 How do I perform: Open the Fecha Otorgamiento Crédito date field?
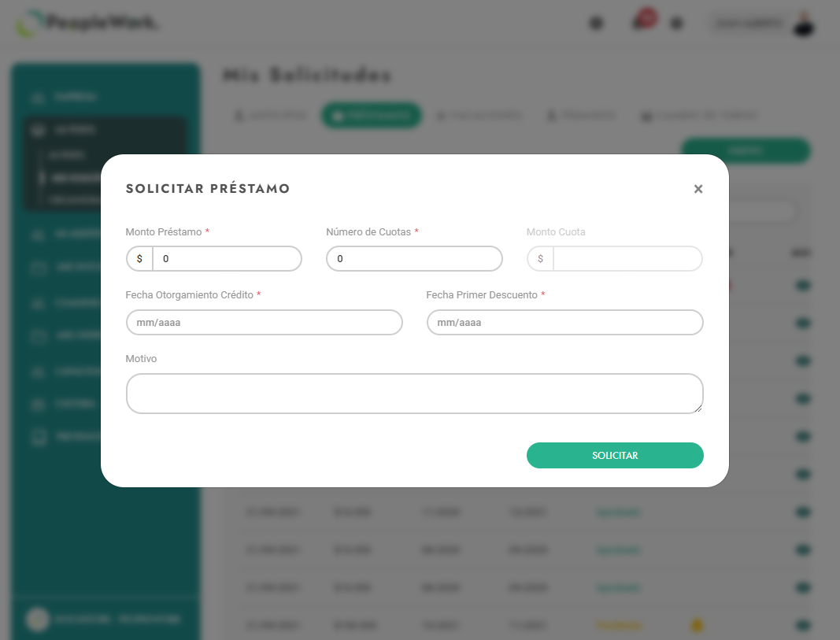click(x=264, y=323)
